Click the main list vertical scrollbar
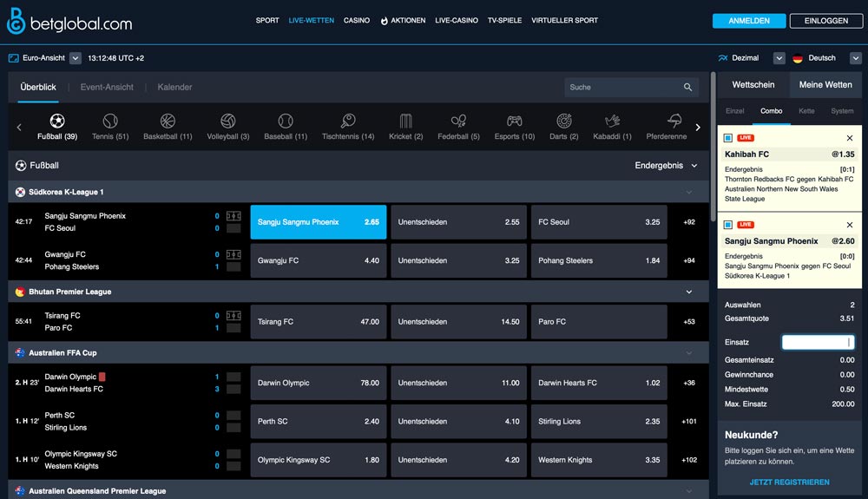This screenshot has height=499, width=868. [x=713, y=147]
